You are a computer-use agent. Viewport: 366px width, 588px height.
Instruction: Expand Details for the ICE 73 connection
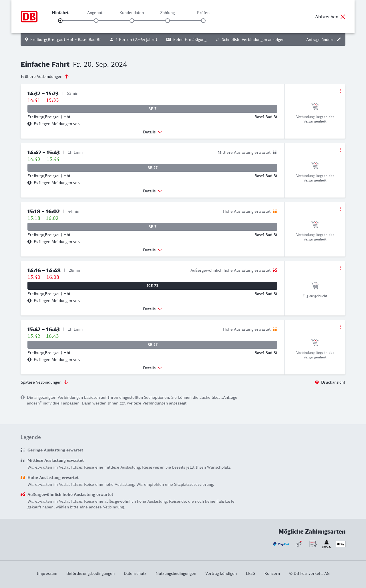click(152, 309)
